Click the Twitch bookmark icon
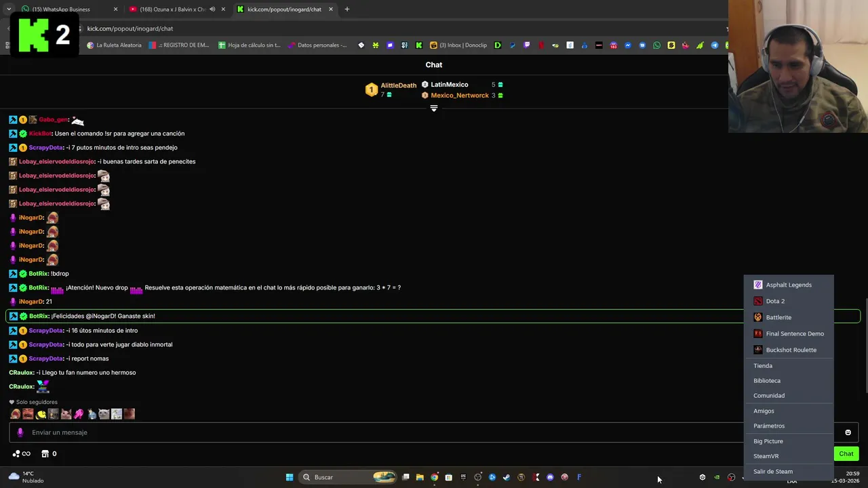The width and height of the screenshot is (868, 488). pos(526,45)
